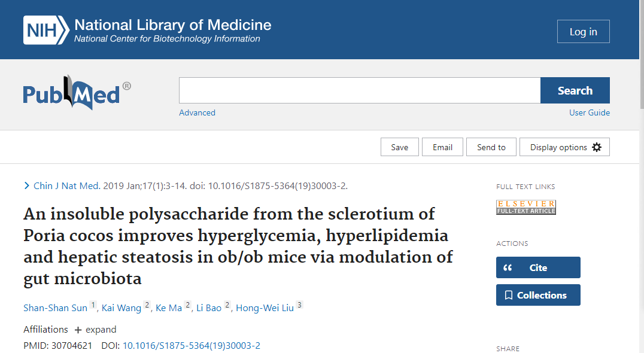
Task: Click the gear icon in Display options
Action: (x=597, y=147)
